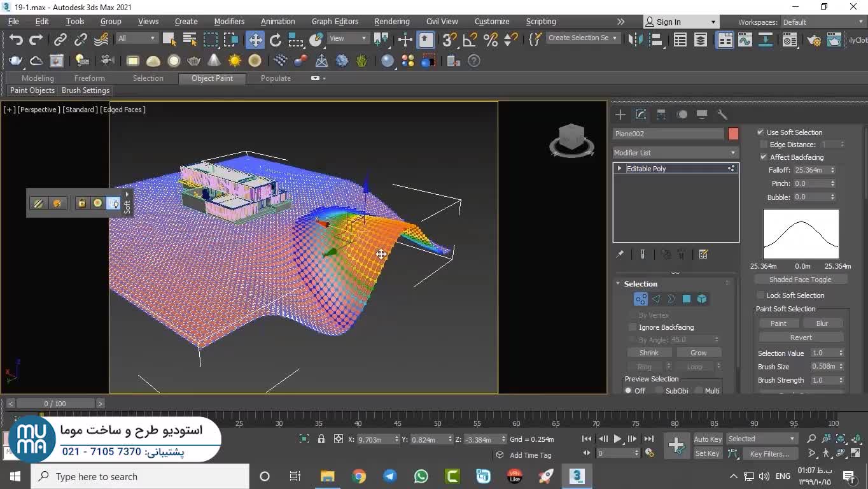Open the Rendering menu
Screen dimensions: 868x489
[x=391, y=22]
